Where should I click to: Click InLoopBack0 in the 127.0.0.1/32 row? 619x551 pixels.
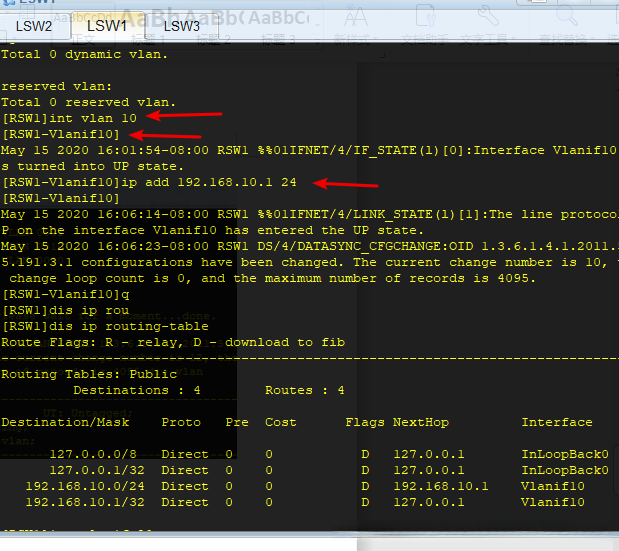point(565,470)
